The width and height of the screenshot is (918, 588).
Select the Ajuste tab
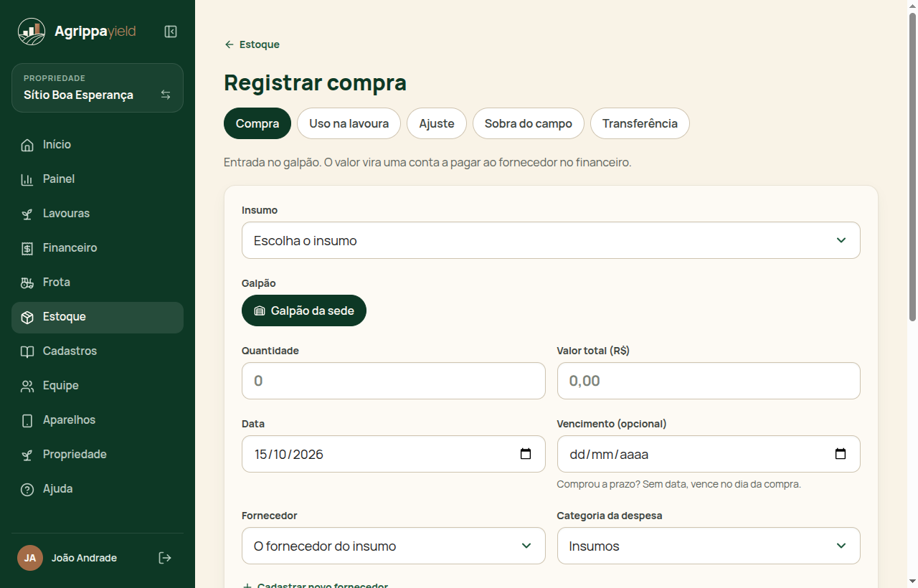tap(437, 123)
